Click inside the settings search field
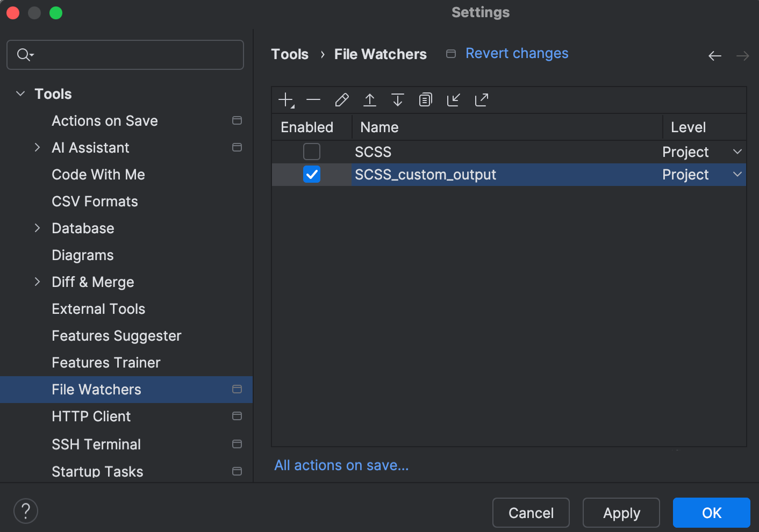This screenshot has width=759, height=532. 125,54
